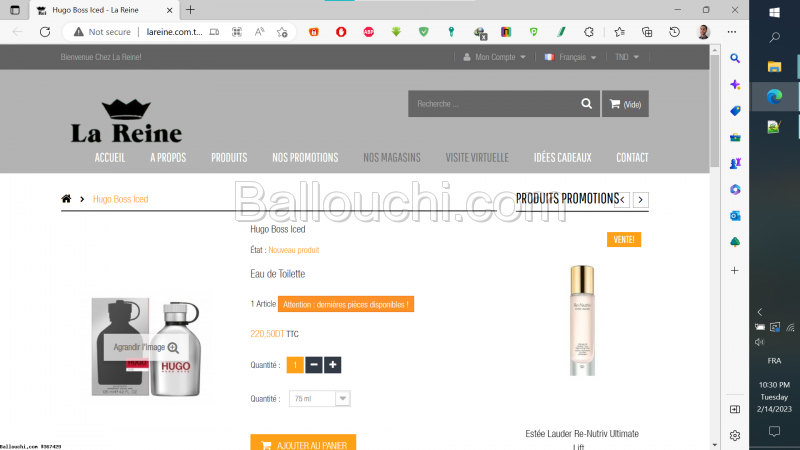The height and width of the screenshot is (450, 800).
Task: Open the taskbar clock showing 10:30 PM
Action: coord(774,397)
